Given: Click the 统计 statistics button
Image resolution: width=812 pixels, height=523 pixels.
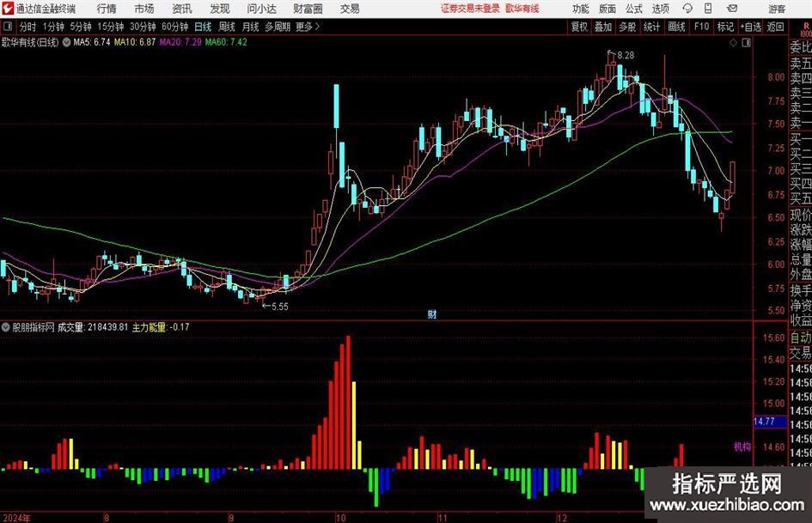Looking at the screenshot, I should [651, 27].
